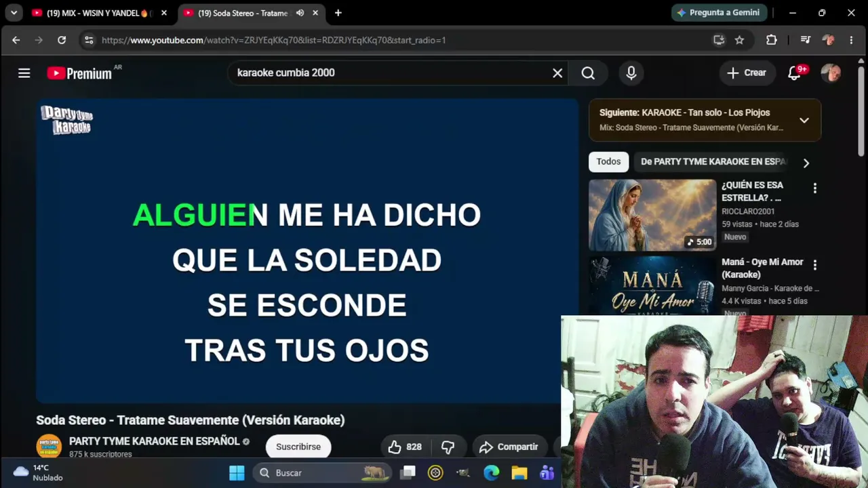Click '59 vistas • hace 2 días' text
868x488 pixels.
click(760, 224)
